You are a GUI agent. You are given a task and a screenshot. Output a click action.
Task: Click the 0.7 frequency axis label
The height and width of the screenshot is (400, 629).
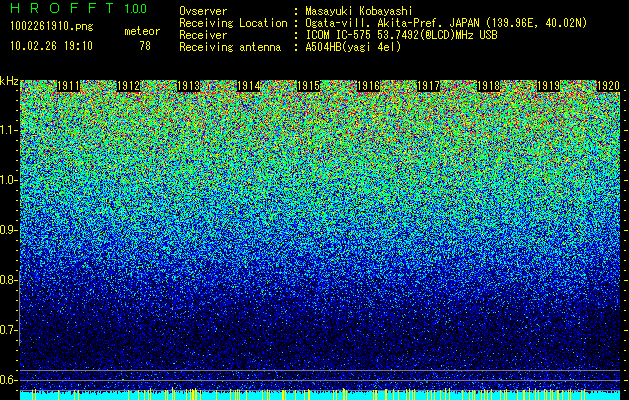[x=9, y=330]
